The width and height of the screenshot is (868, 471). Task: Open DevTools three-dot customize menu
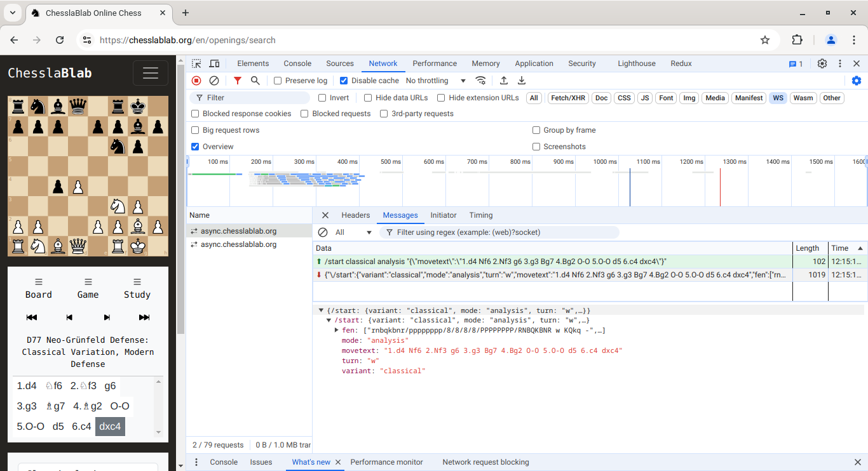pos(840,63)
